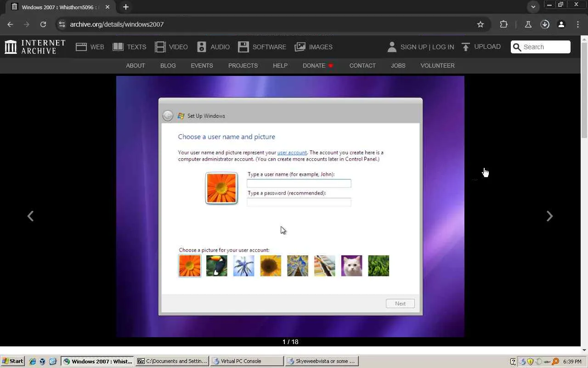Click the UPLOAD arrow link

click(481, 47)
